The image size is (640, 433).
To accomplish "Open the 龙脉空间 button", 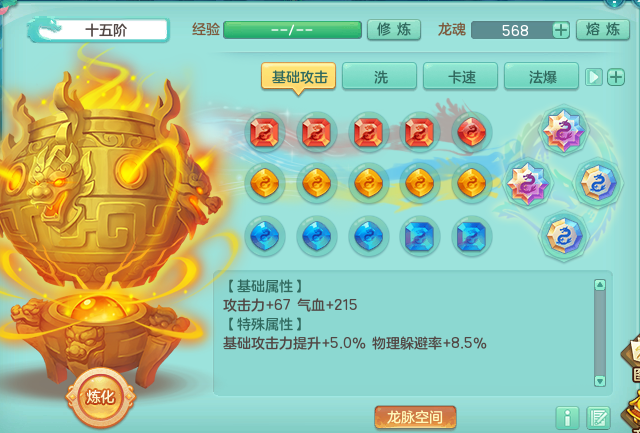I will pyautogui.click(x=415, y=417).
